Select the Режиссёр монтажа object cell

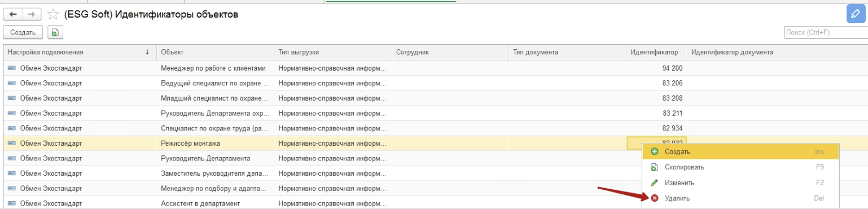point(215,143)
